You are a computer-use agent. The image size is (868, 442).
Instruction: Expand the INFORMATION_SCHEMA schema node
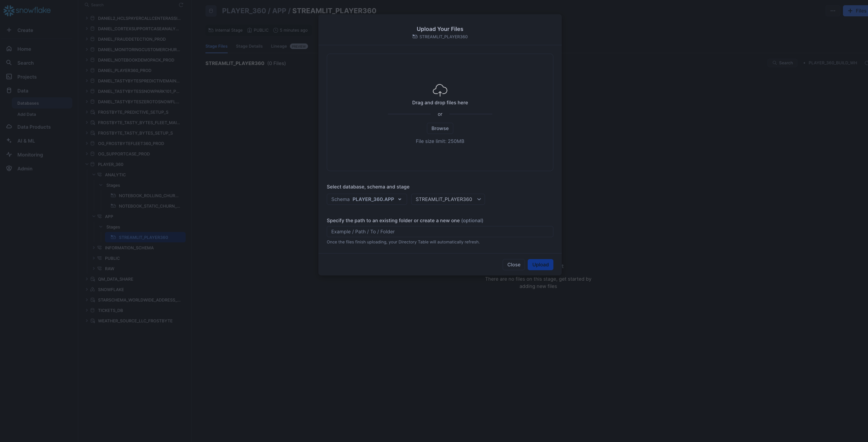[94, 248]
